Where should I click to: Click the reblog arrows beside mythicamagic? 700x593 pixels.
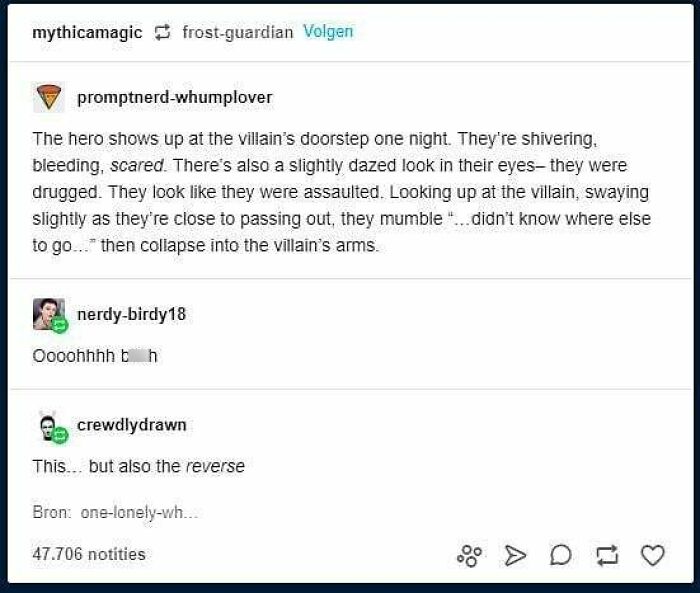tap(162, 32)
